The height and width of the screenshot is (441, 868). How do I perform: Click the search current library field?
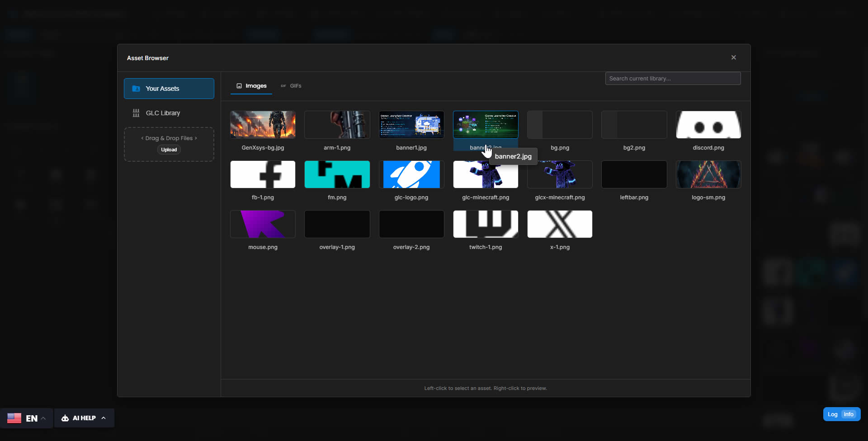pyautogui.click(x=672, y=78)
